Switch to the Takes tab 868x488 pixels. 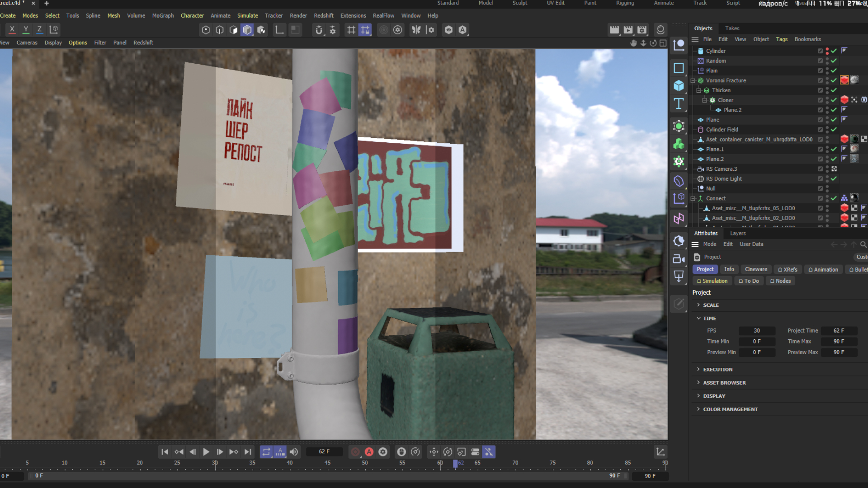pyautogui.click(x=732, y=28)
